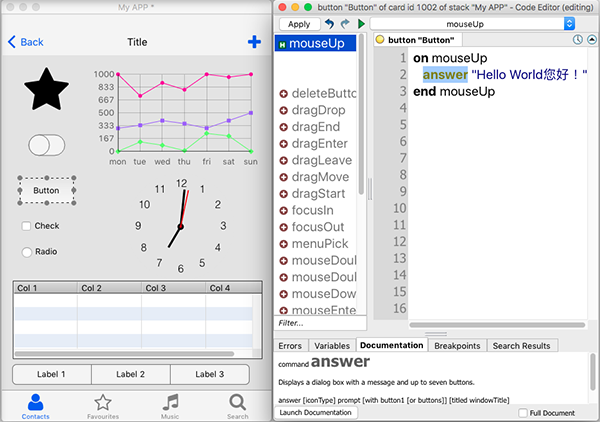Open the Music note tab
The width and height of the screenshot is (600, 422).
coord(170,404)
